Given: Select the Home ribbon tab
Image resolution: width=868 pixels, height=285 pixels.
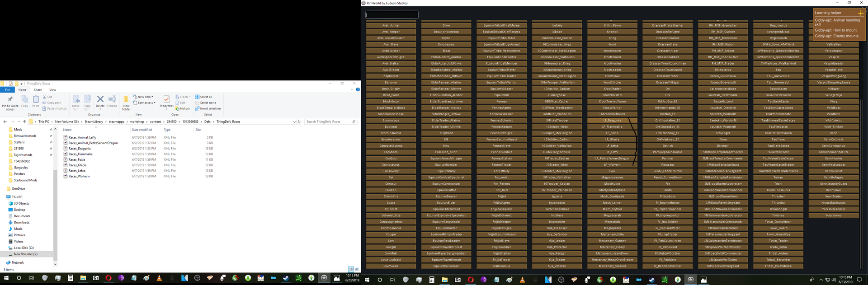Looking at the screenshot, I should (22, 89).
